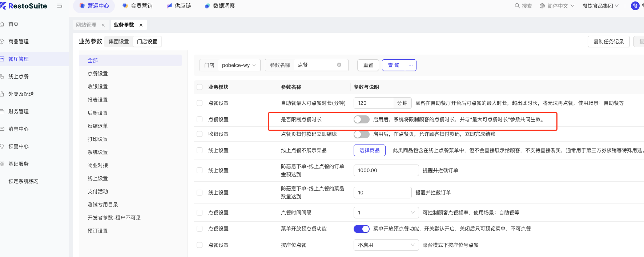Click the 自助餐最大可点餐时长 input field
The image size is (644, 257).
[373, 103]
